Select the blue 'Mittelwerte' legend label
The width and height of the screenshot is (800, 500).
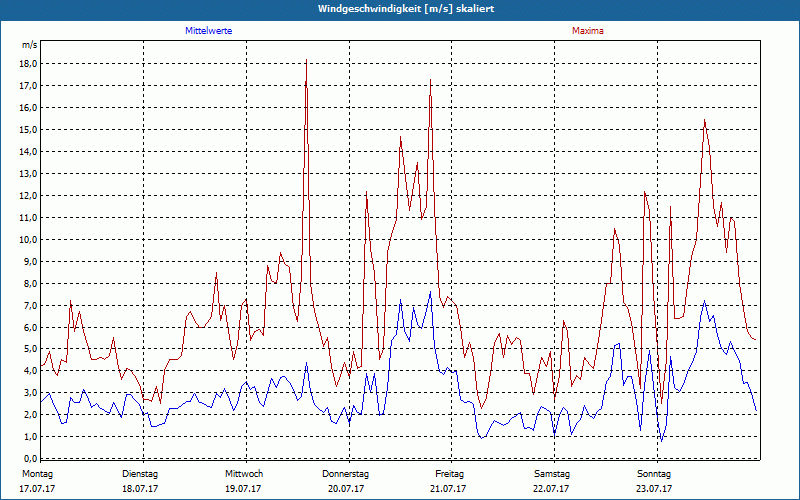pos(208,31)
